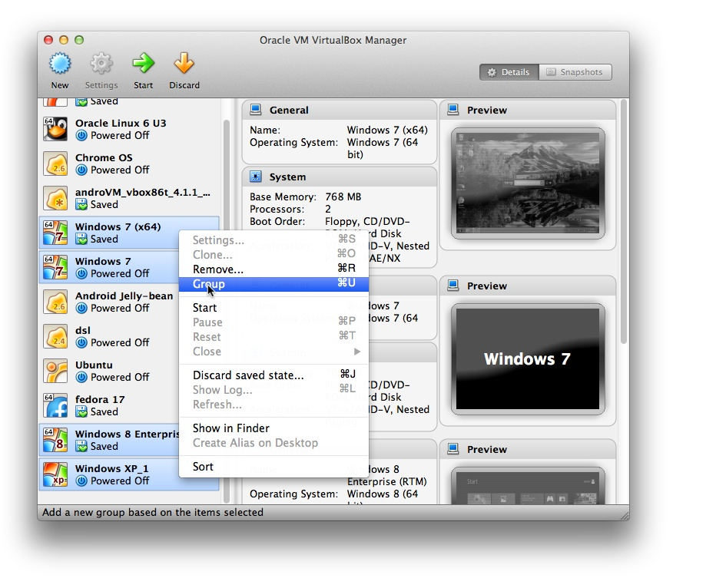Select the Oracle Linux 6 U3 penguin icon
This screenshot has height=588, width=716.
pyautogui.click(x=55, y=129)
